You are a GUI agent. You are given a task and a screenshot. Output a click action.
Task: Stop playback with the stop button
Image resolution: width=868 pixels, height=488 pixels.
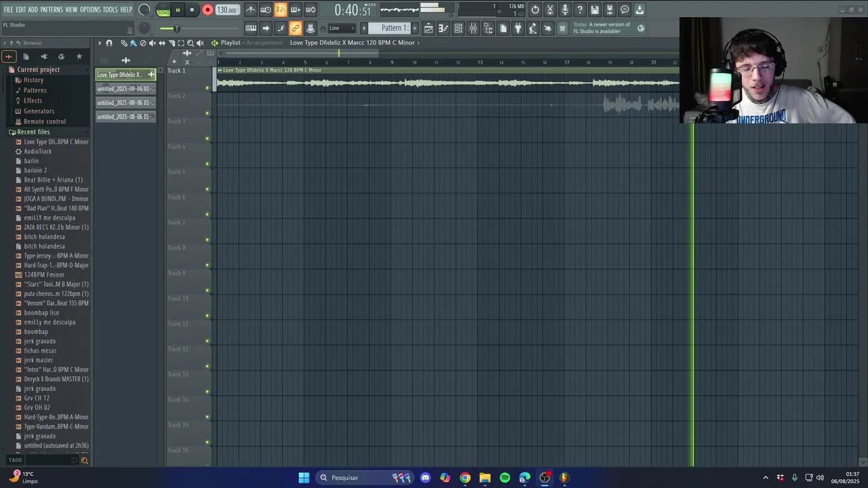point(192,10)
